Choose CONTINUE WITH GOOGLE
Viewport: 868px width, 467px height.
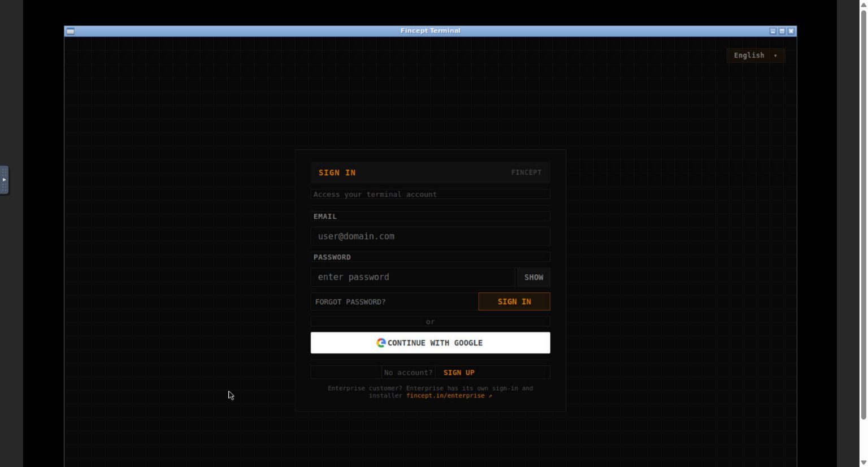tap(430, 343)
